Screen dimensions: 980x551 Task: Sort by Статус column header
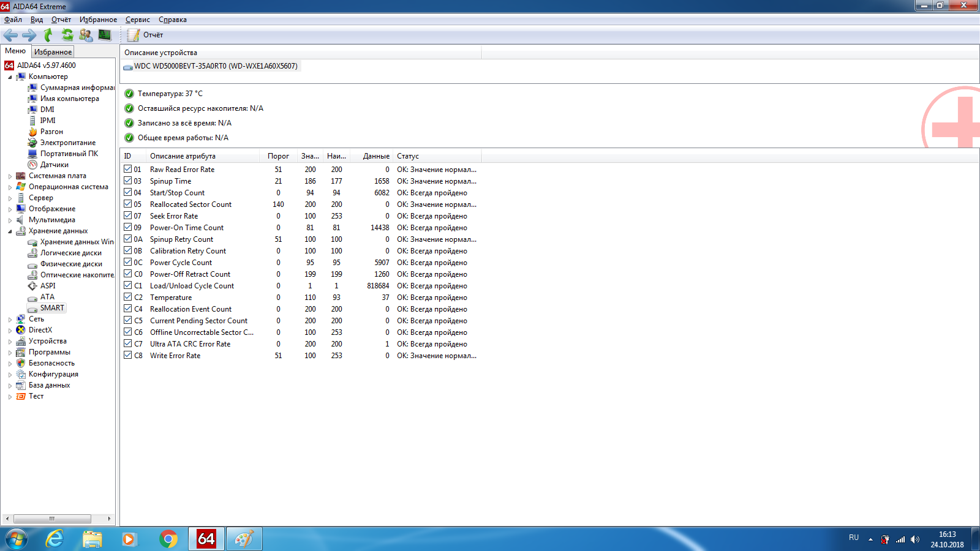(437, 156)
